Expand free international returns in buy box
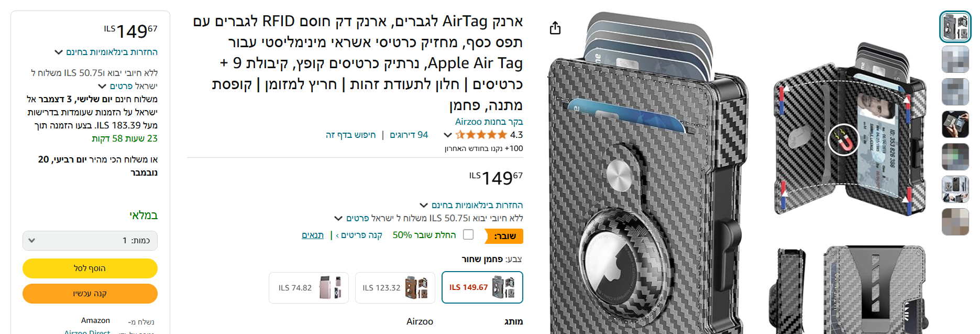Viewport: 980px width, 334px height. tap(106, 52)
